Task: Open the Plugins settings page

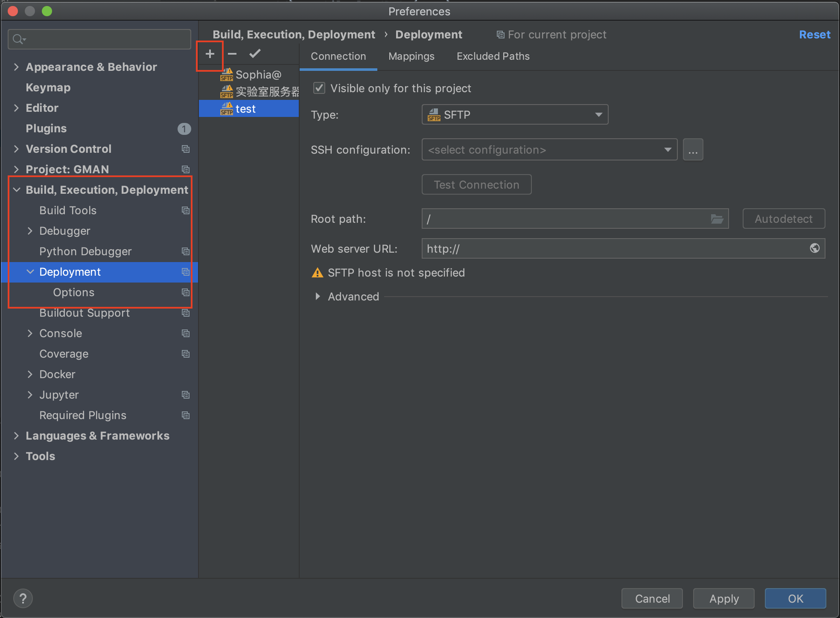Action: pos(46,128)
